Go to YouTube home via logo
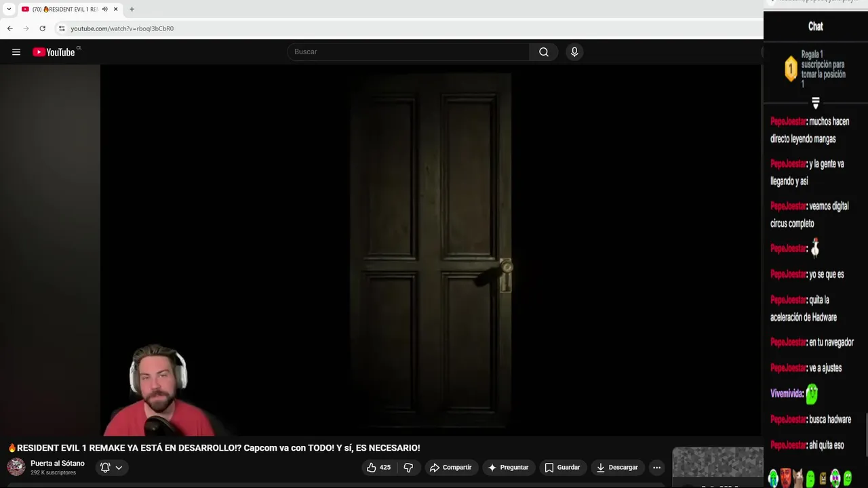This screenshot has height=488, width=868. point(54,52)
